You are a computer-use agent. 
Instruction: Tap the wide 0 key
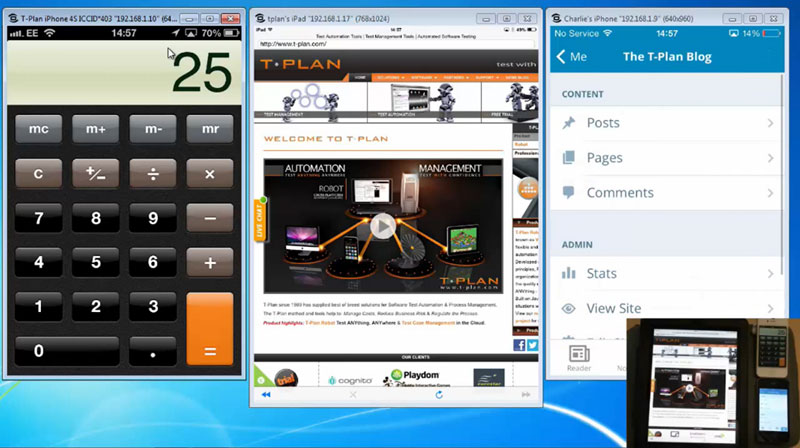(67, 351)
